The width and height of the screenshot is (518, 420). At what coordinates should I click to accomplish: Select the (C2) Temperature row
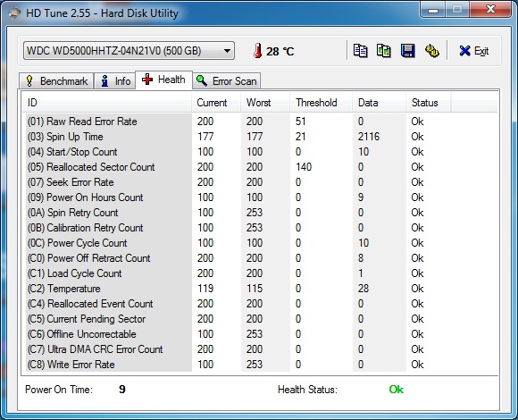tap(260, 289)
